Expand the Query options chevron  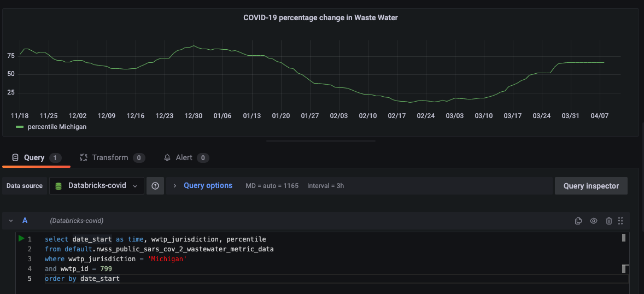pyautogui.click(x=174, y=186)
